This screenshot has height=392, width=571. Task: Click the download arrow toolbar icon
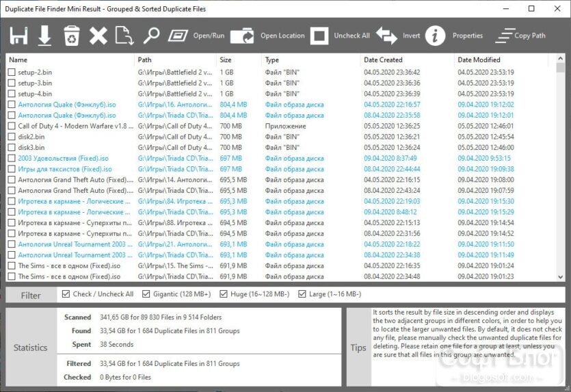[x=45, y=36]
